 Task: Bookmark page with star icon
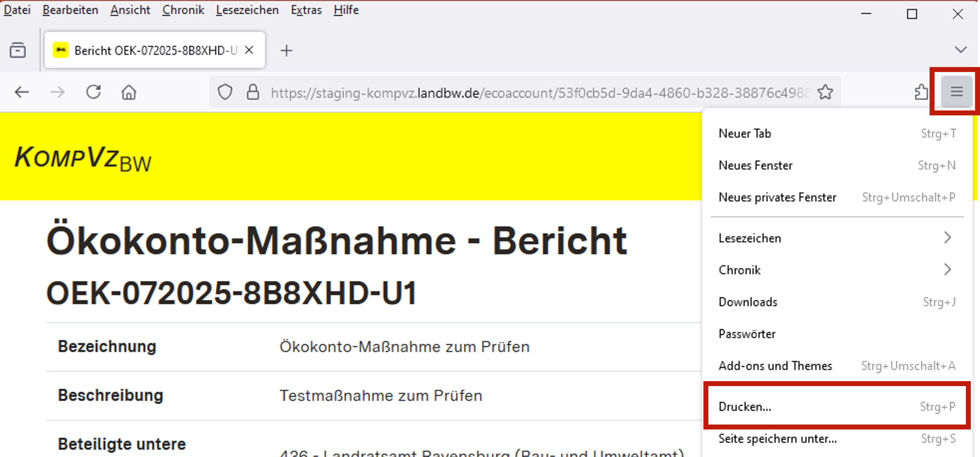tap(825, 92)
